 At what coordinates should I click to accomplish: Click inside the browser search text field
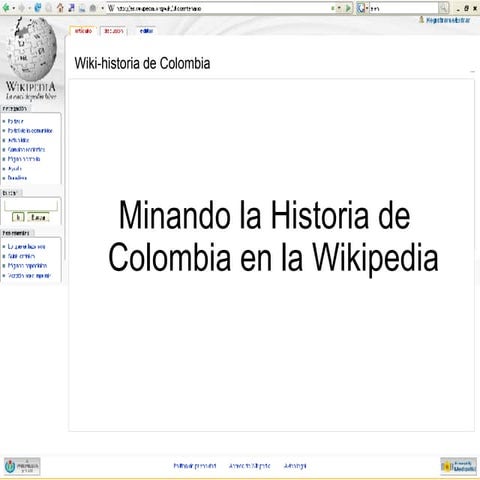(404, 8)
